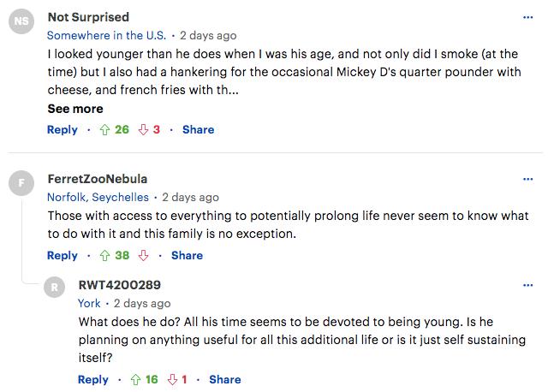Viewport: 548px width, 392px height.
Task: Downvote RWT4200289's reply
Action: (x=175, y=380)
